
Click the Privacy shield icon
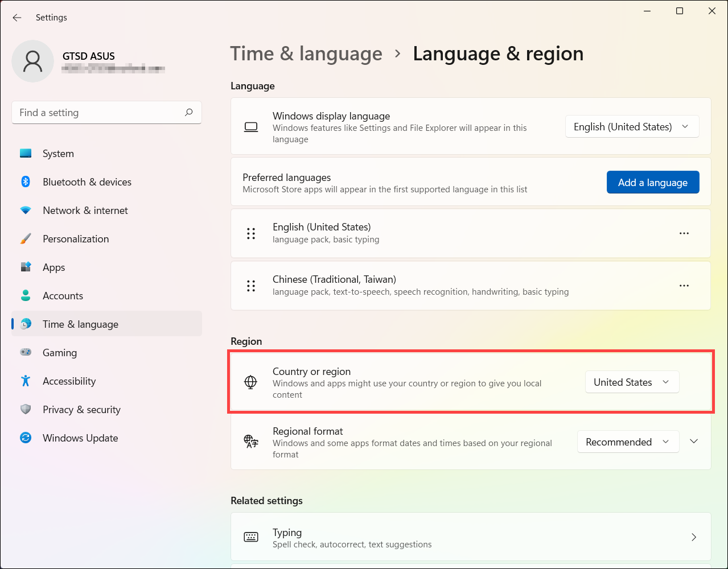[x=26, y=410]
